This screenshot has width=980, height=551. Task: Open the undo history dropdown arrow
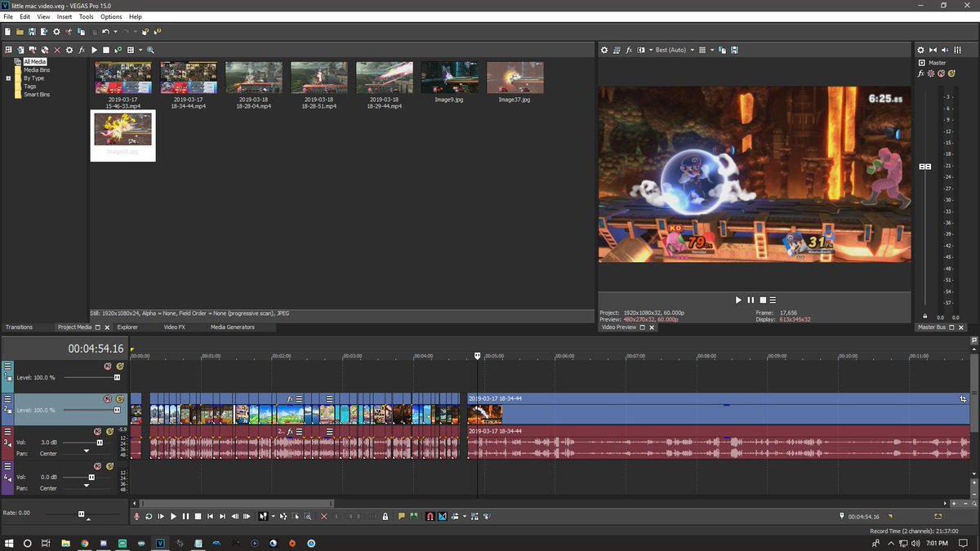115,32
